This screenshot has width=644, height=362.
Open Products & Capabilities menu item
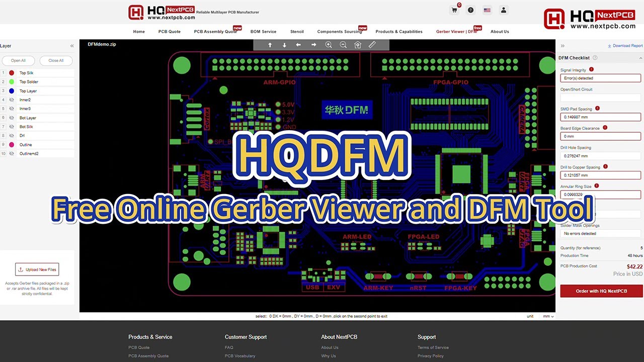point(399,32)
